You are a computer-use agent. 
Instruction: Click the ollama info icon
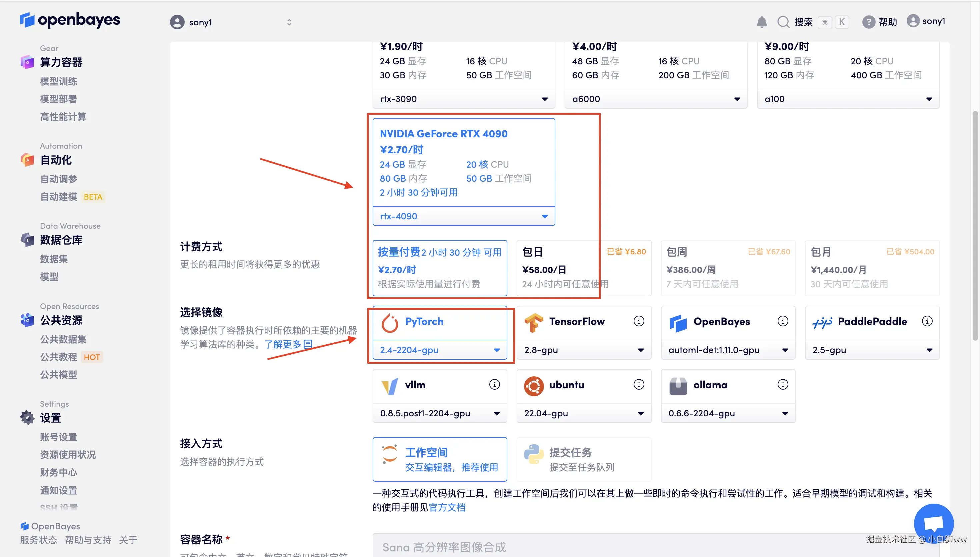(x=783, y=384)
